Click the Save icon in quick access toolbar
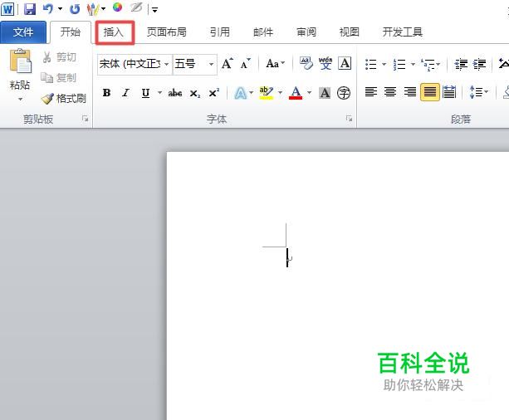The height and width of the screenshot is (420, 509). [30, 9]
